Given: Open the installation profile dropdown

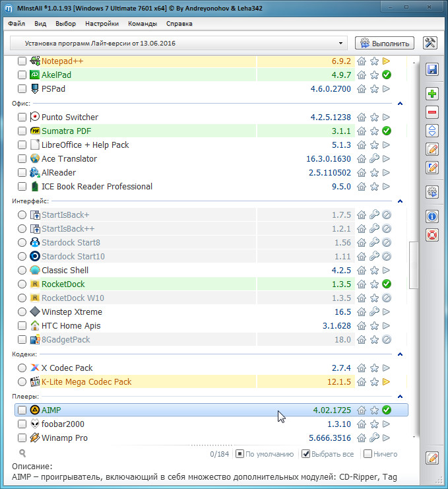Looking at the screenshot, I should [x=179, y=43].
